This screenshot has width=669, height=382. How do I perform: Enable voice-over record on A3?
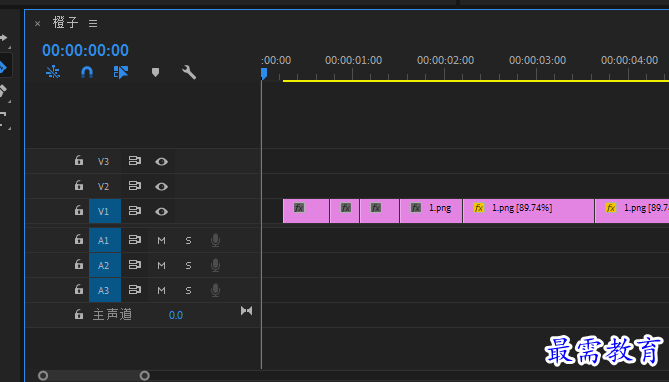coord(215,290)
